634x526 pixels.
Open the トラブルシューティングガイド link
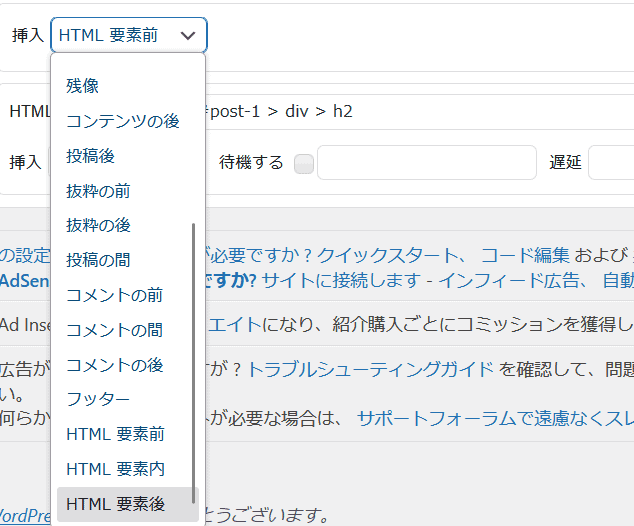click(370, 369)
